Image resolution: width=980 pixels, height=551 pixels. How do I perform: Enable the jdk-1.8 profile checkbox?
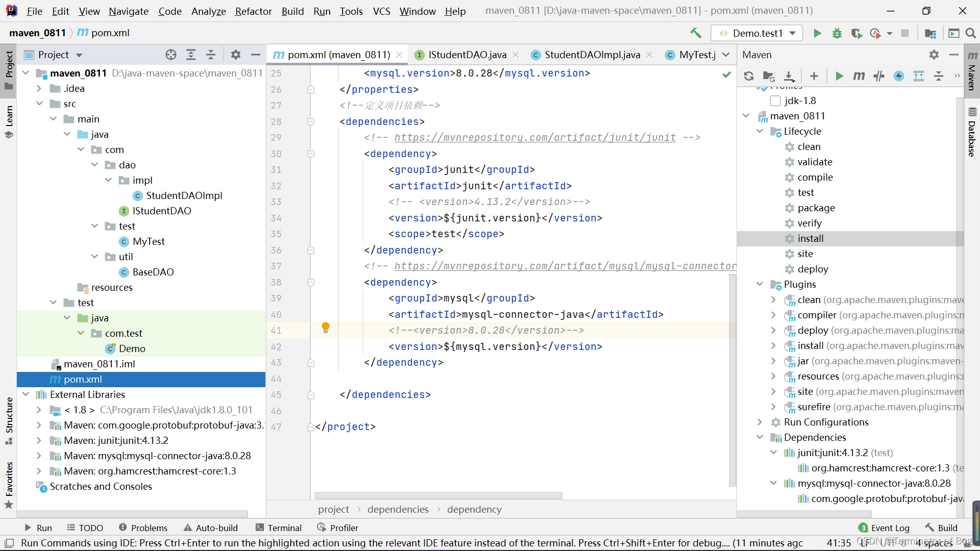(775, 101)
